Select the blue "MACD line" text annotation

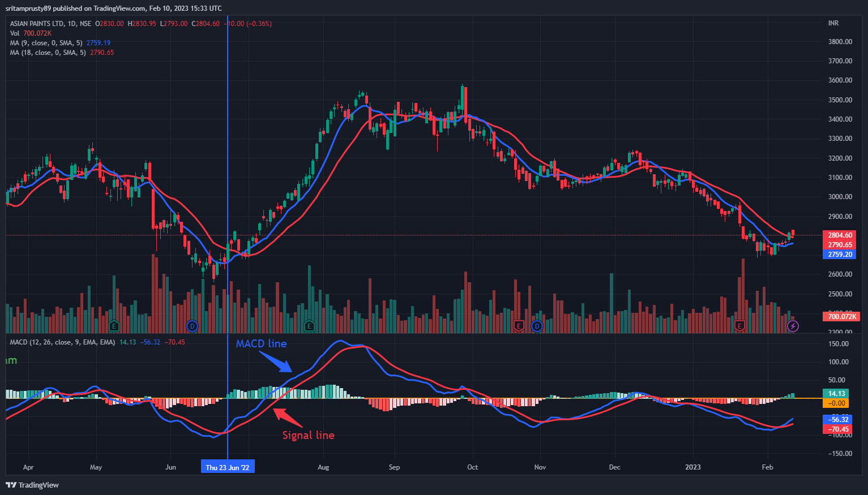(261, 343)
